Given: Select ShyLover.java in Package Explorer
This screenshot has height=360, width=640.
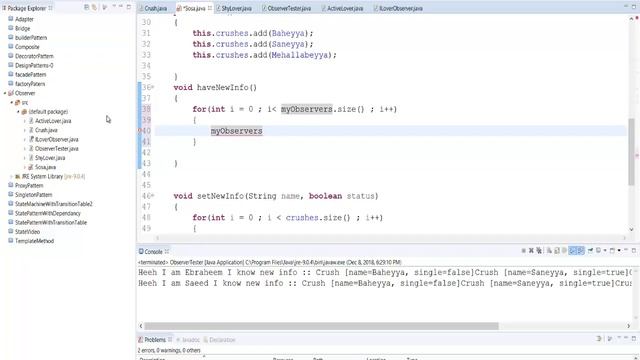Looking at the screenshot, I should click(50, 158).
